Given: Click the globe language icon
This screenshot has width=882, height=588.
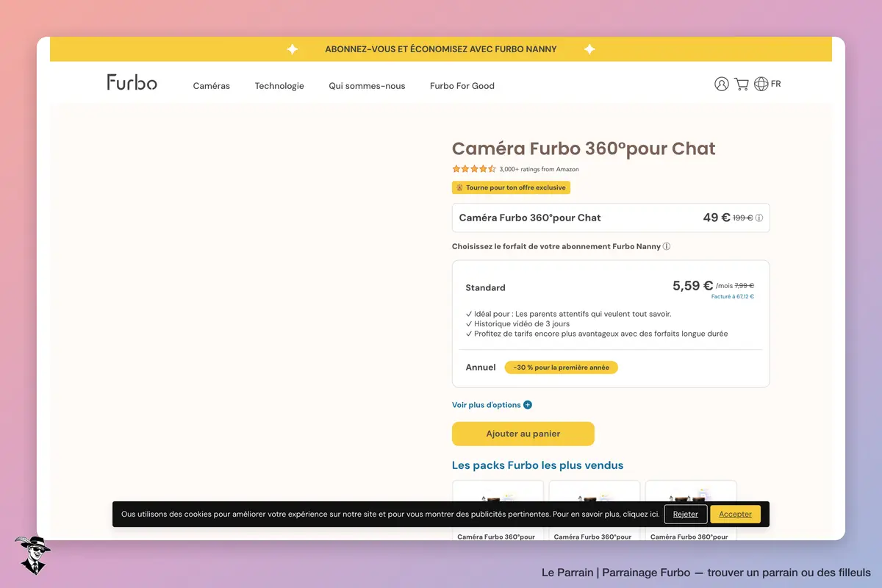Looking at the screenshot, I should [x=761, y=84].
